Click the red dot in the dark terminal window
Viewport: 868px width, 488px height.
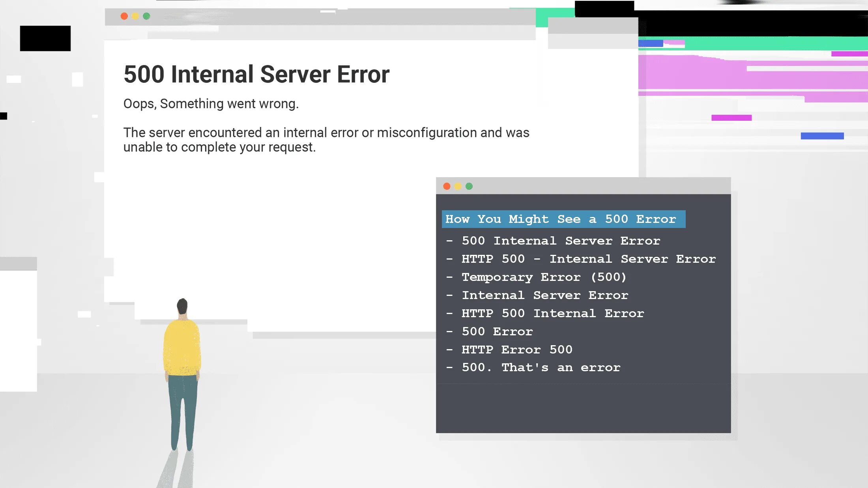(447, 186)
